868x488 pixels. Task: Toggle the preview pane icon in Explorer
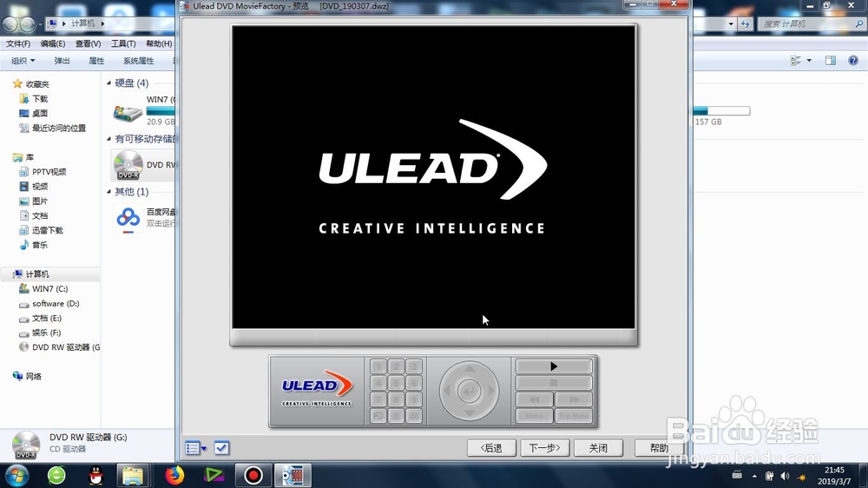tap(831, 61)
